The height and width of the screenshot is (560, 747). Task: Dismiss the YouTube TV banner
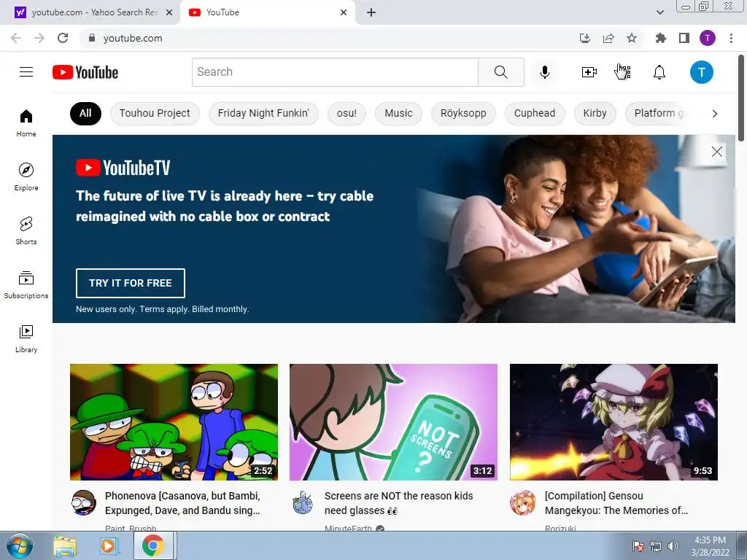(716, 152)
